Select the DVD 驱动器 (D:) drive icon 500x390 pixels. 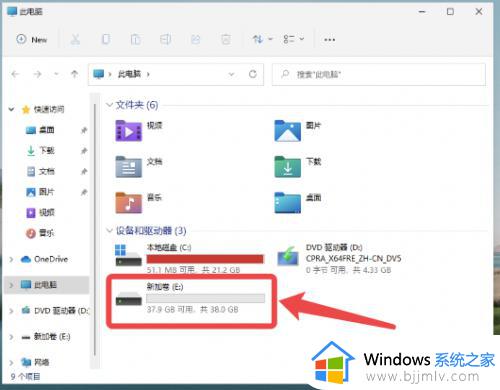tap(288, 256)
